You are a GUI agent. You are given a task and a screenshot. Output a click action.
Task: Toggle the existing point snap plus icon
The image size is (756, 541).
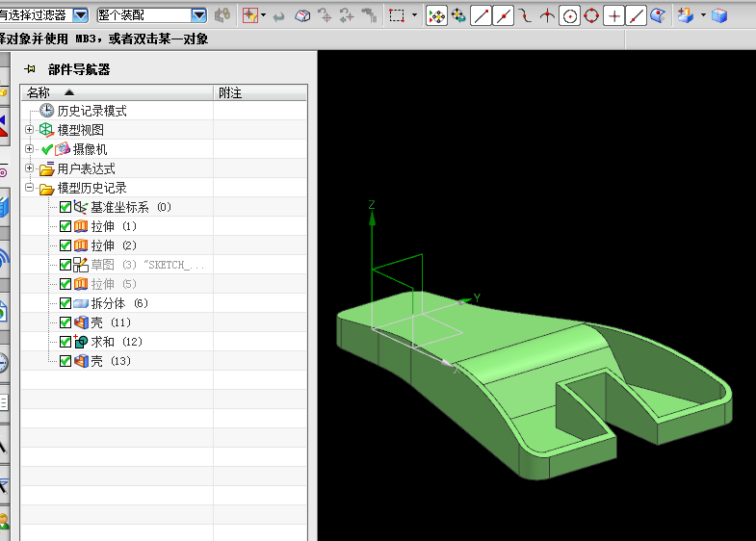click(x=613, y=15)
